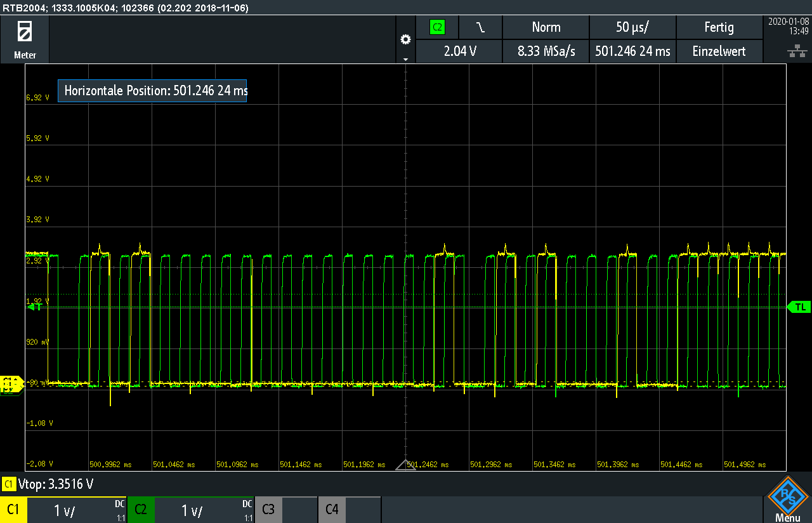Click the trigger position triangle on time axis
Viewport: 812px width, 523px height.
[x=405, y=465]
